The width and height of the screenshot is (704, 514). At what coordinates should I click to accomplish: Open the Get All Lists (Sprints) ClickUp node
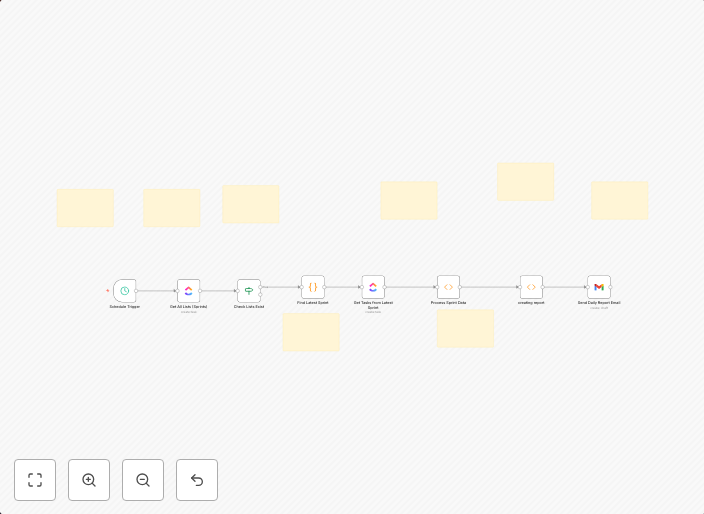tap(189, 291)
